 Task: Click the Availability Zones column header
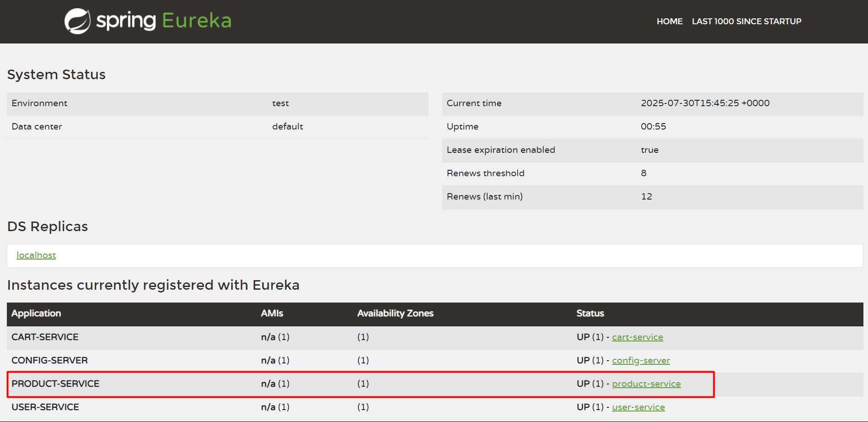click(395, 314)
